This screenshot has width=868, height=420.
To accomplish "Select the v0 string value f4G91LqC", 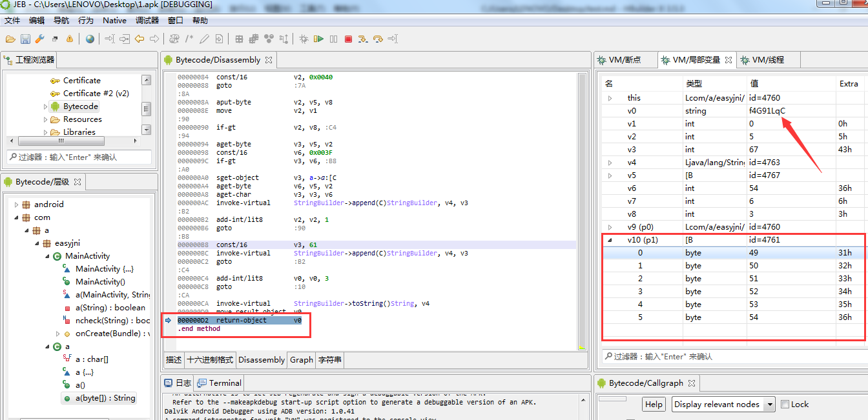I will coord(767,111).
